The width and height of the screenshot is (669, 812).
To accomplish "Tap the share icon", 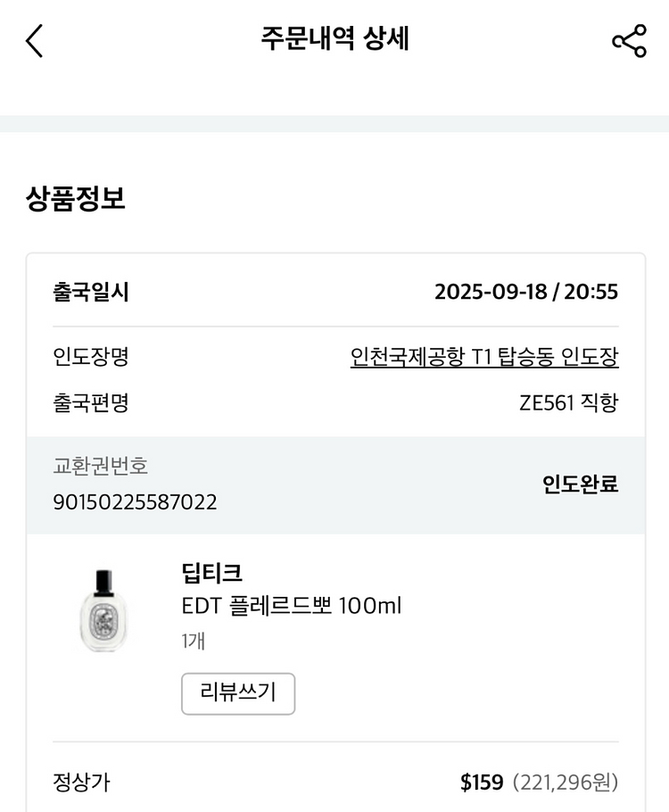I will point(629,41).
